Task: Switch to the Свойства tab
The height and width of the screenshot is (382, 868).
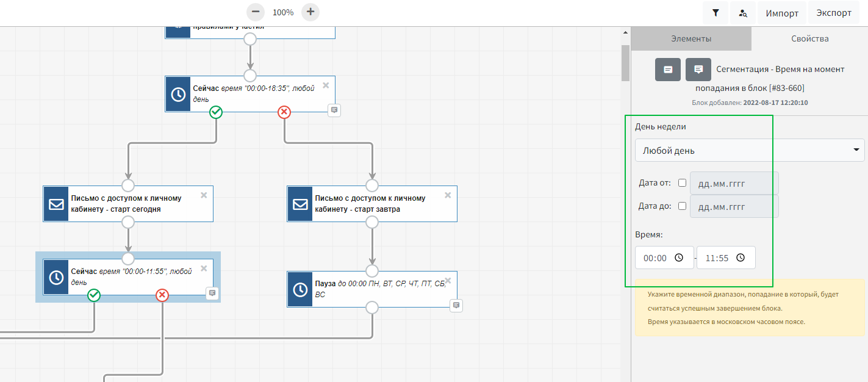Action: click(809, 38)
